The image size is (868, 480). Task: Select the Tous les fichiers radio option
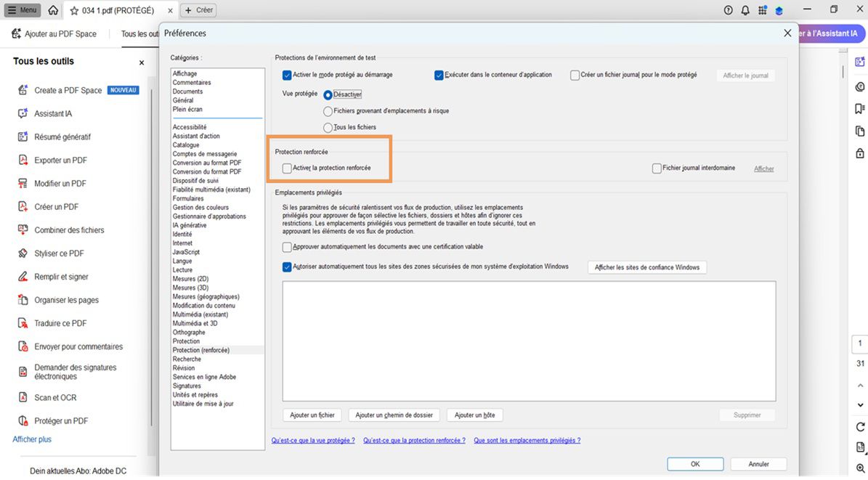[x=328, y=128]
